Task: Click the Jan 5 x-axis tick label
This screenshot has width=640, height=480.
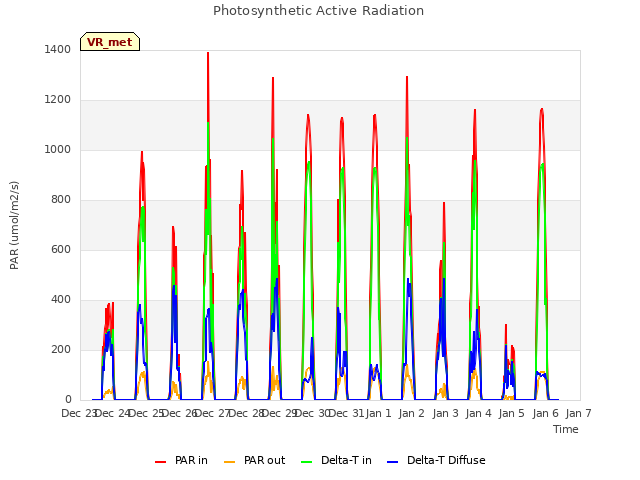Action: coord(511,413)
